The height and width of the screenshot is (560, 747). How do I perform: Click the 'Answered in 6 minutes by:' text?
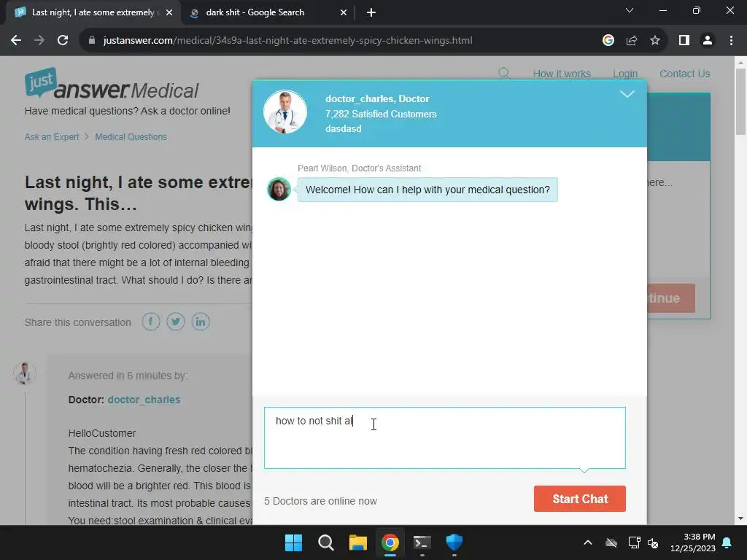click(x=128, y=376)
